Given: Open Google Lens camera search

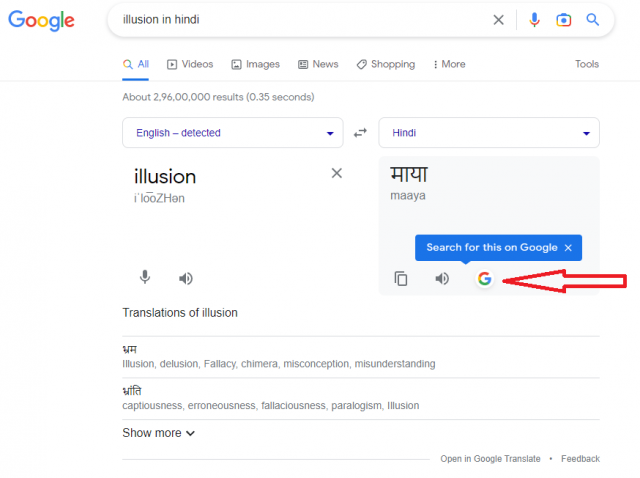Looking at the screenshot, I should click(x=564, y=20).
